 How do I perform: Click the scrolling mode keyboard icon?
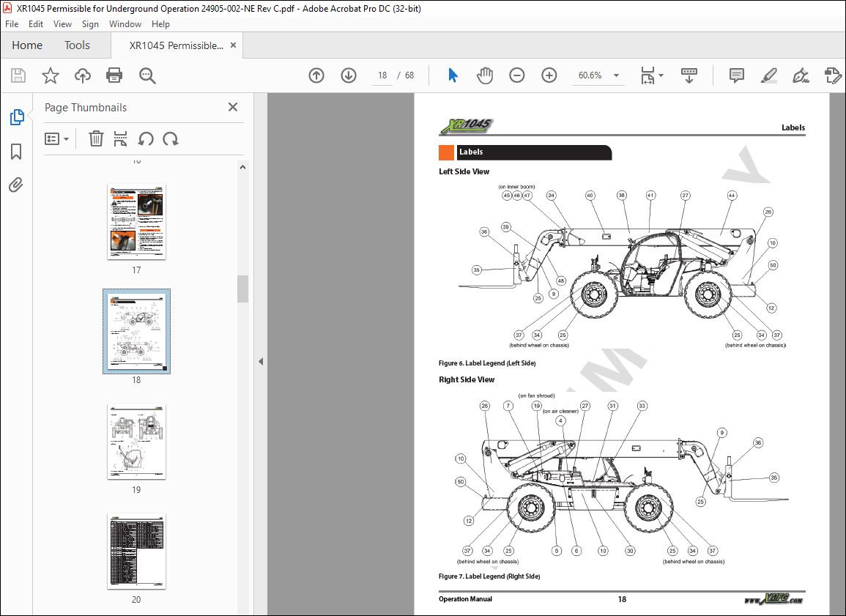689,75
